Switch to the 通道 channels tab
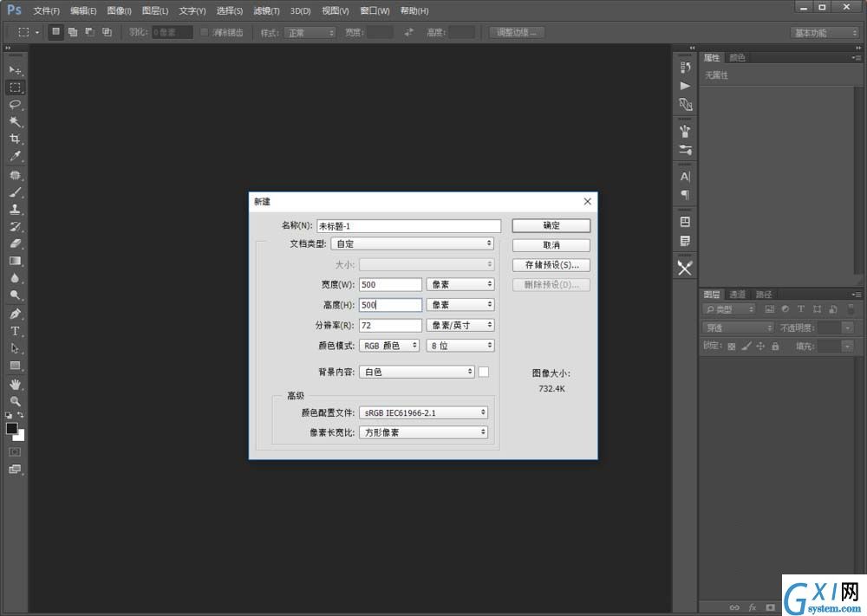The image size is (867, 616). (737, 295)
